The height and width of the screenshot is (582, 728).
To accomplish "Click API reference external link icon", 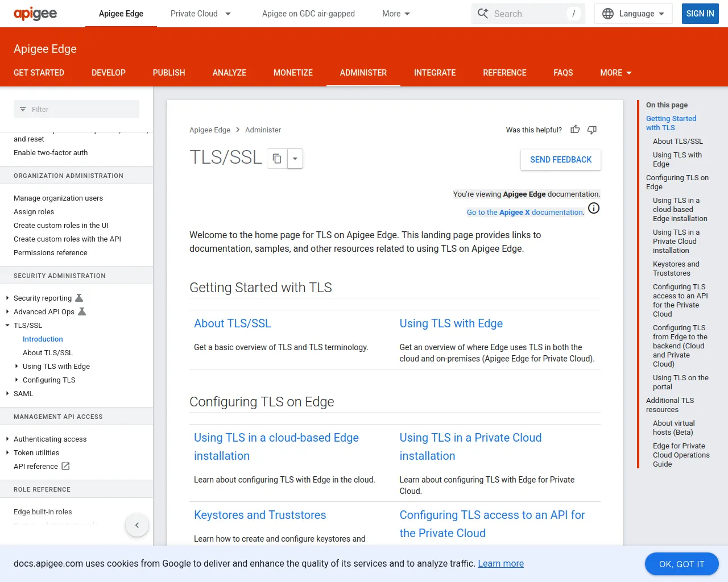I will 65,466.
